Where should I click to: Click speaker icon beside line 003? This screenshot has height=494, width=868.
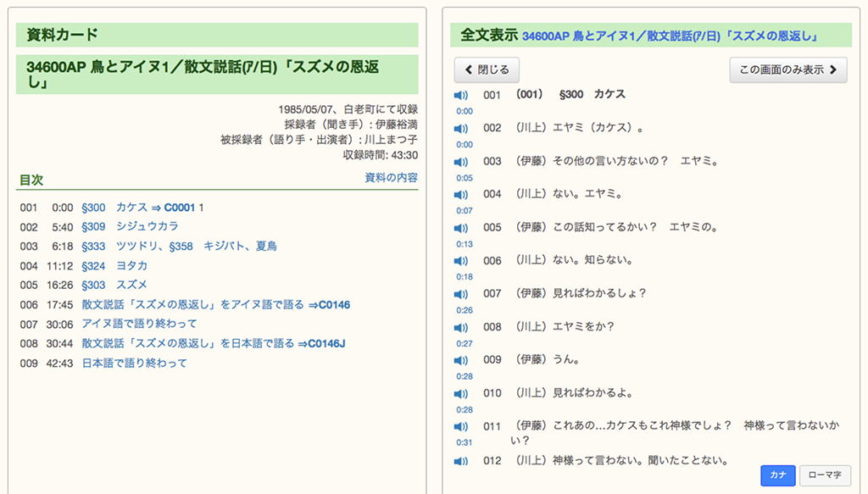(x=461, y=161)
